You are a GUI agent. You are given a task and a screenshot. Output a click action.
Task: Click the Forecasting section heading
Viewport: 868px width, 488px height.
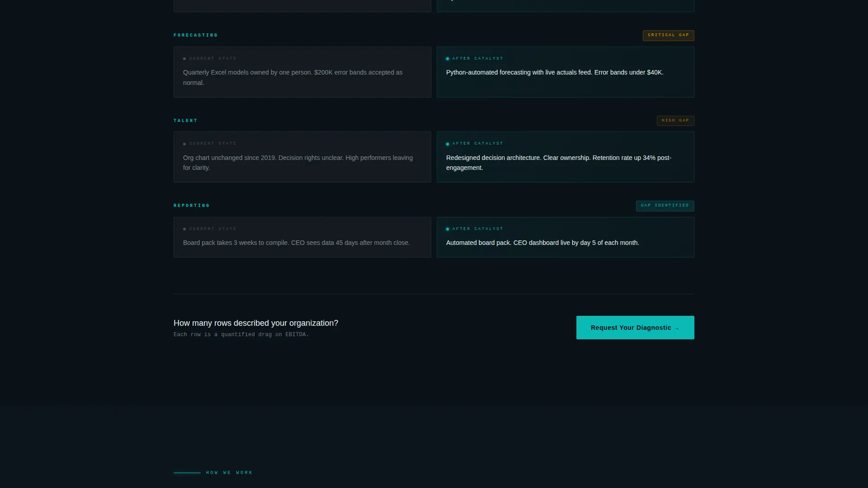196,35
